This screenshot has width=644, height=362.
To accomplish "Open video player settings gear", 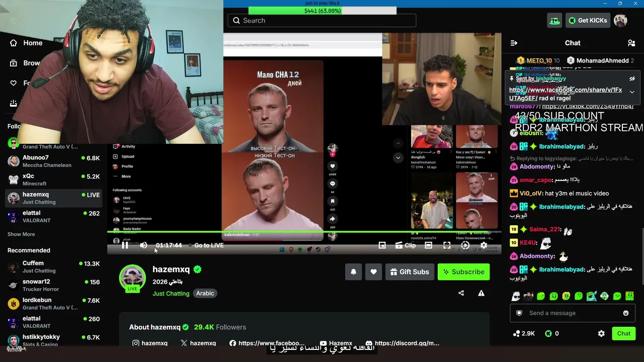I will 484,245.
